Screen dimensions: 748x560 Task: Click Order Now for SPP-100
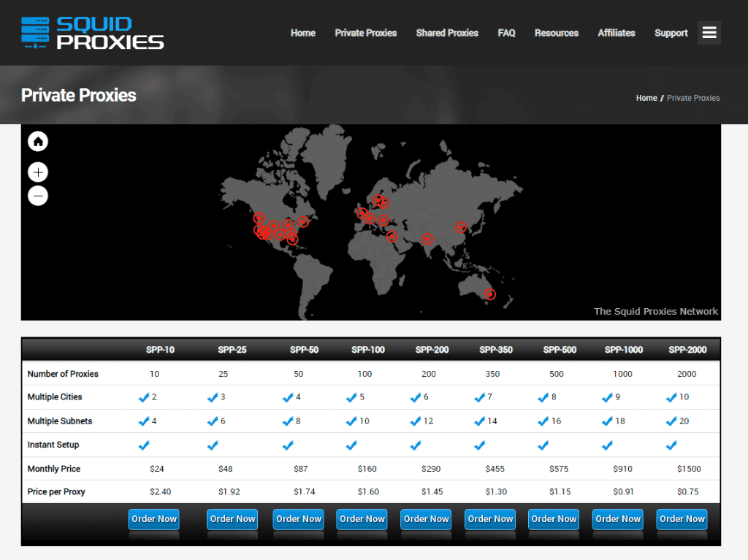coord(362,519)
